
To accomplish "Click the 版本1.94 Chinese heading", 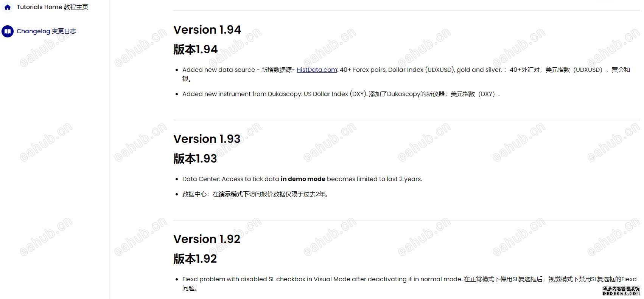I will tap(195, 50).
